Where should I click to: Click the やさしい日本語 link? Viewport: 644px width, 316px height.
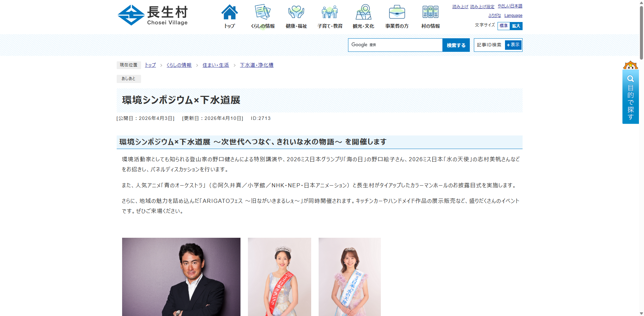point(510,6)
